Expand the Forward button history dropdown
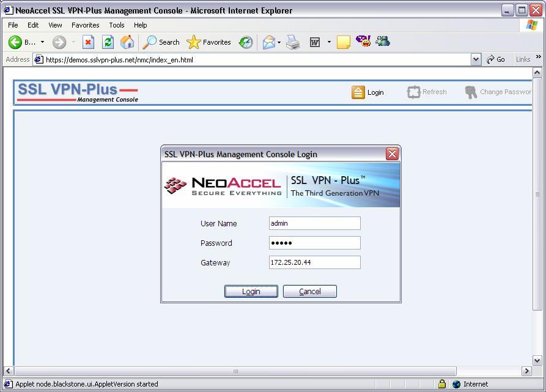Image resolution: width=546 pixels, height=392 pixels. click(73, 42)
